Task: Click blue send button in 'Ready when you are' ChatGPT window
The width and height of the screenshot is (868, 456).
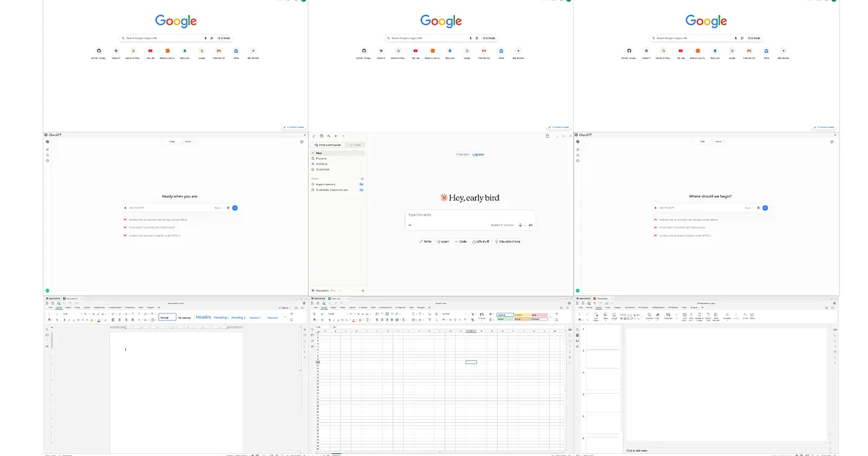Action: (x=235, y=208)
